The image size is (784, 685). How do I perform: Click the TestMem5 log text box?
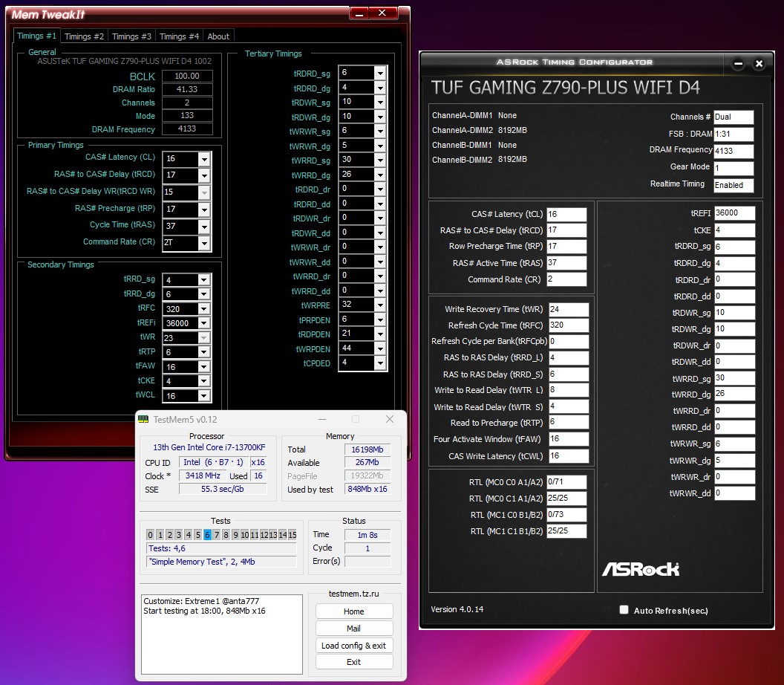[222, 634]
